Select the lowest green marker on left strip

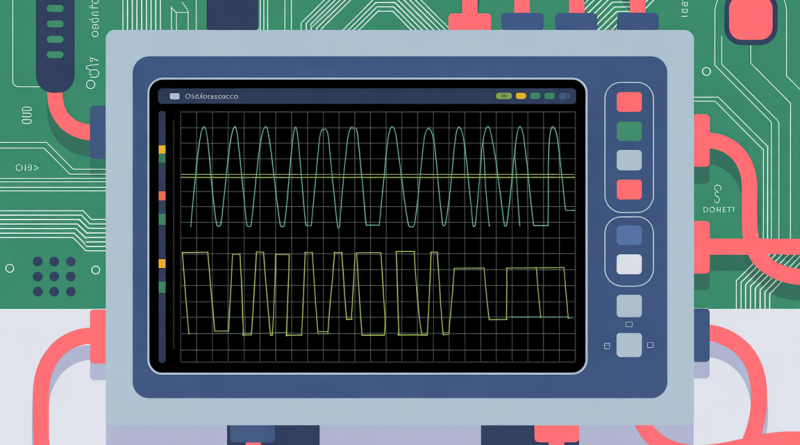point(162,287)
